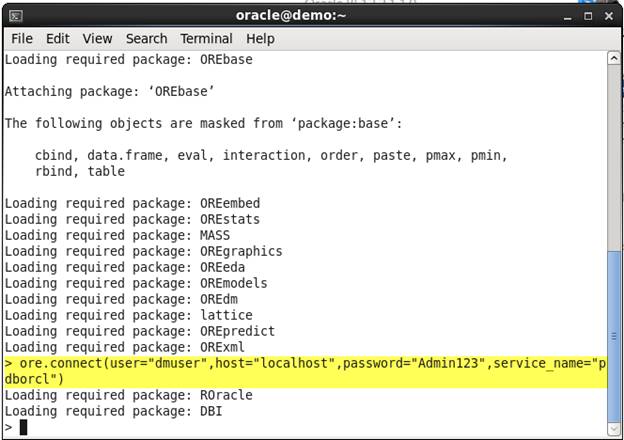Click the scrollbar up arrow
Image resolution: width=624 pixels, height=440 pixels.
pyautogui.click(x=614, y=58)
